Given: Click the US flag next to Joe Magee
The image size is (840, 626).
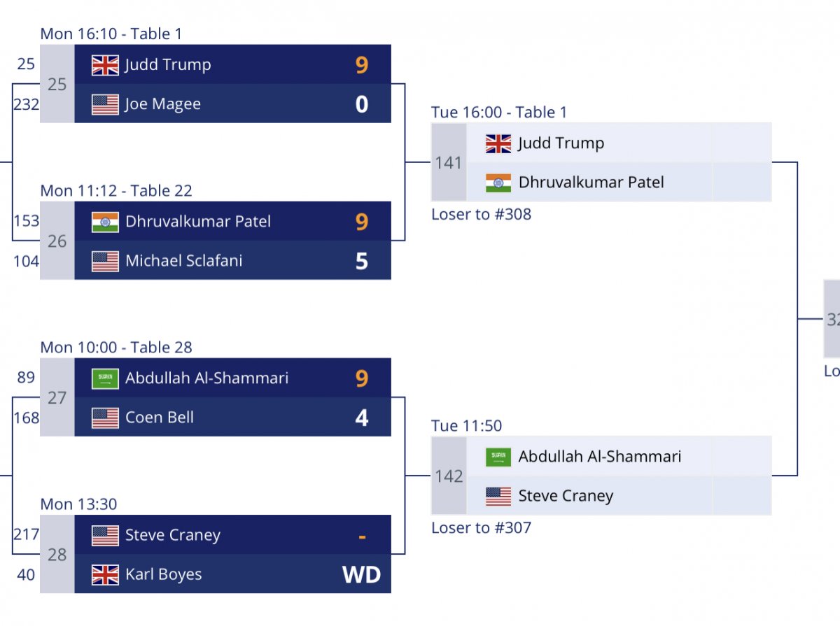Looking at the screenshot, I should (x=105, y=104).
